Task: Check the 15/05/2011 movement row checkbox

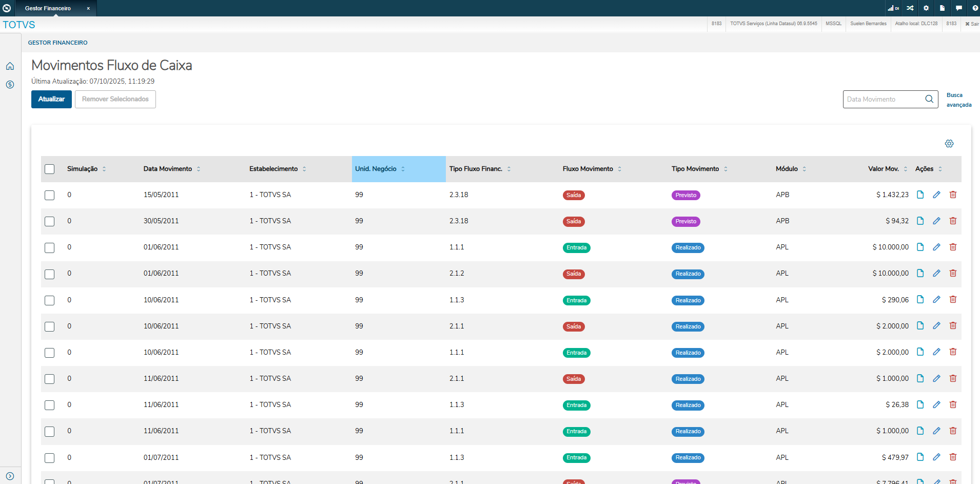Action: [x=49, y=195]
